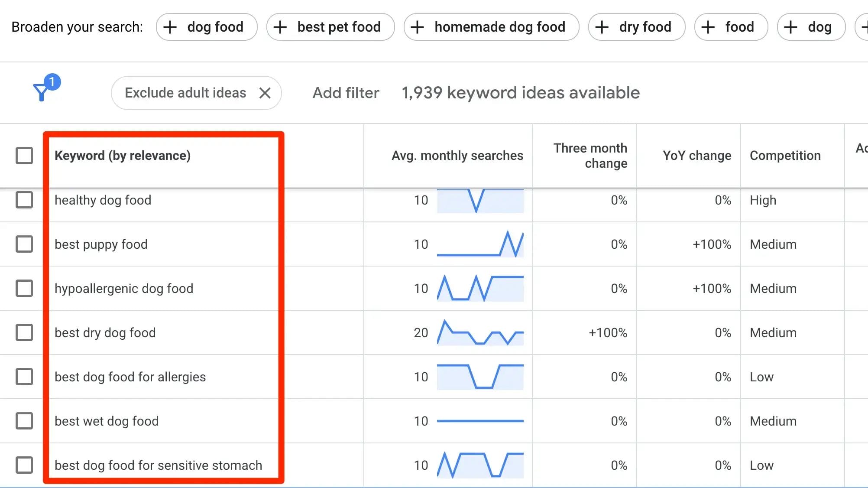Add dry food using its plus icon

pyautogui.click(x=602, y=27)
